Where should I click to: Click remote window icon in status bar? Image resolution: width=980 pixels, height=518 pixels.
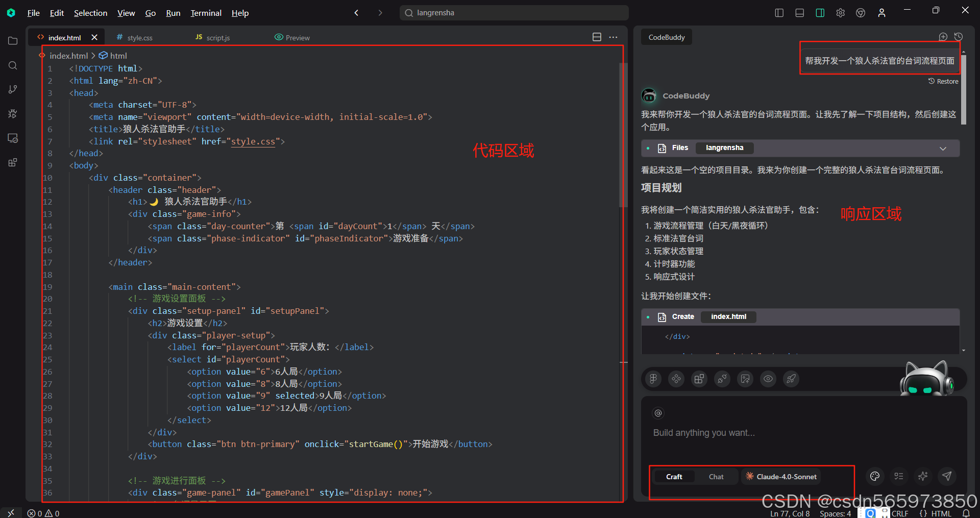[x=11, y=513]
